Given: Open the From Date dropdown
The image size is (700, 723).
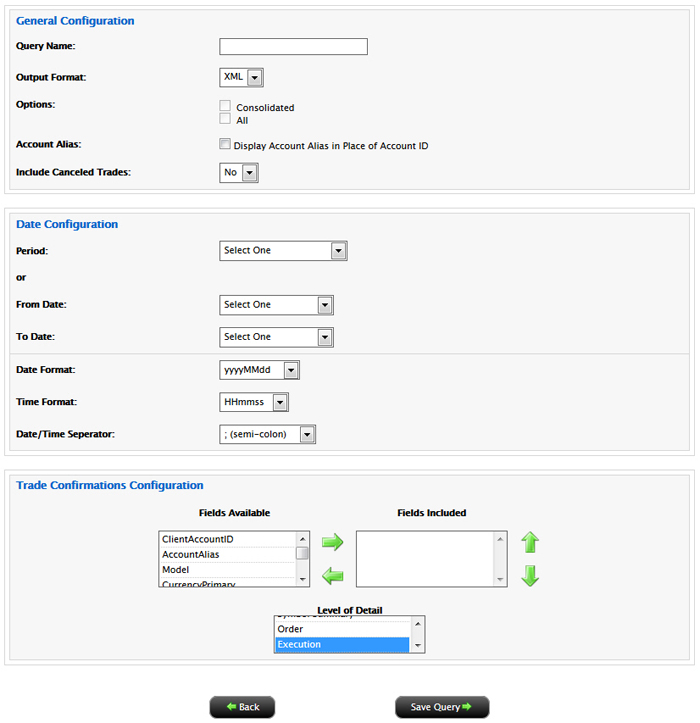Looking at the screenshot, I should coord(276,305).
